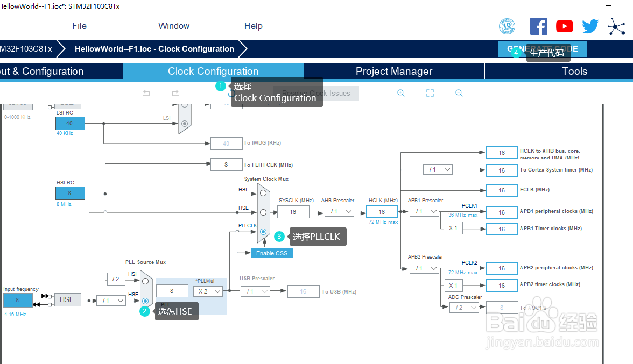Click the APB2 X 1 multiplier box

click(453, 286)
